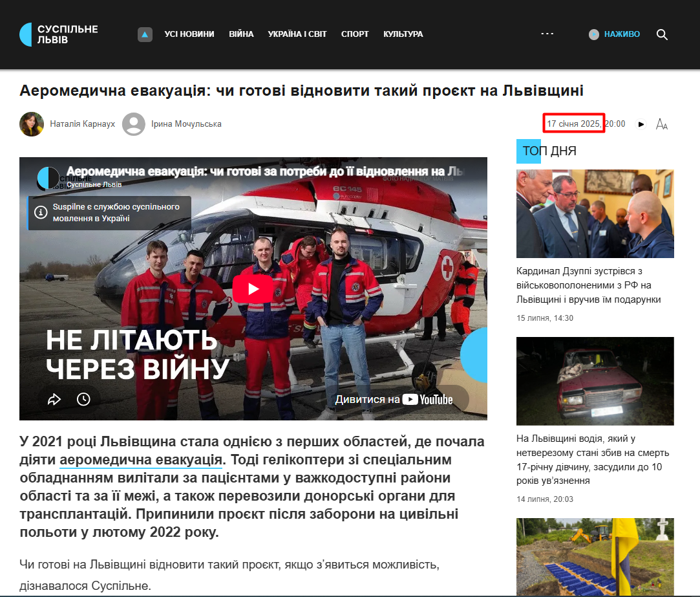Viewport: 700px width, 597px height.
Task: Open На Львівщині водія article headline
Action: click(593, 459)
